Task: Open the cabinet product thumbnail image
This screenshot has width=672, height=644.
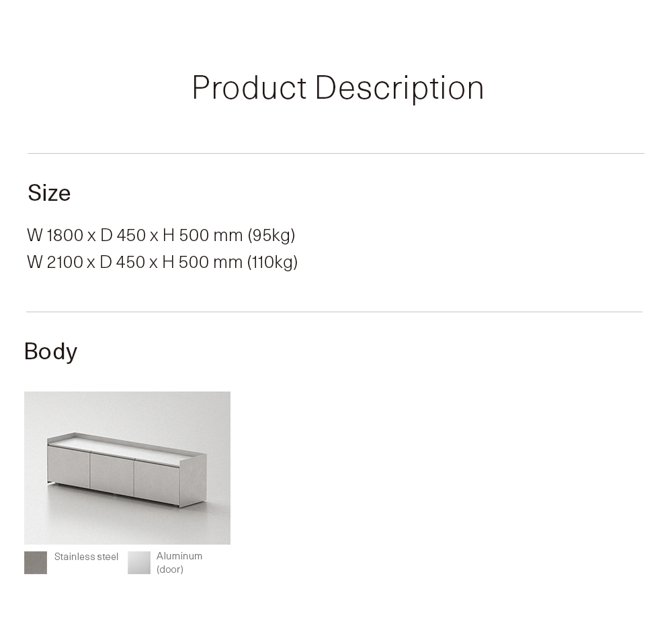Action: (x=127, y=467)
